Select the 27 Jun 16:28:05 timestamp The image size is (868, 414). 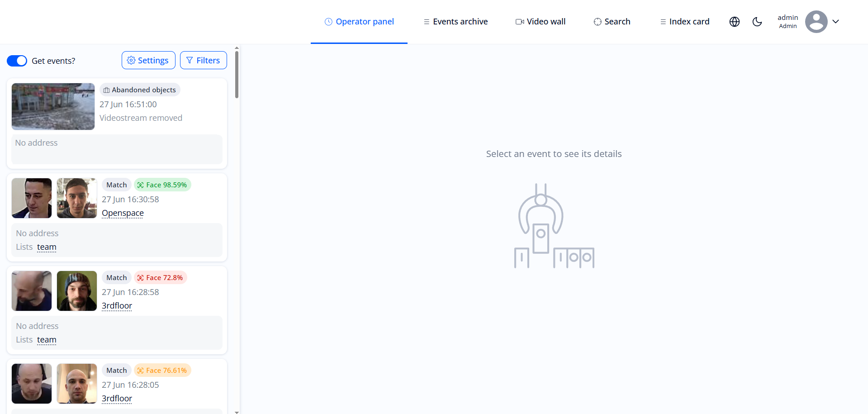tap(130, 385)
